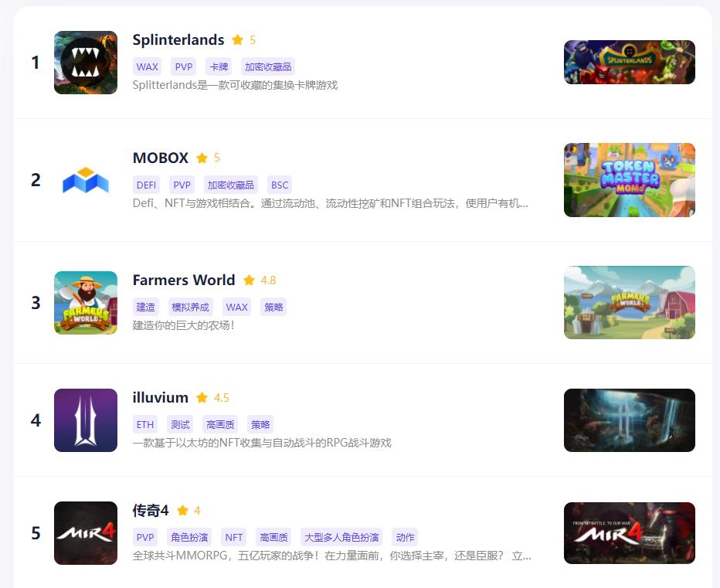Click the 4.8 rating value
Screen dimensions: 720x588
[x=269, y=280]
